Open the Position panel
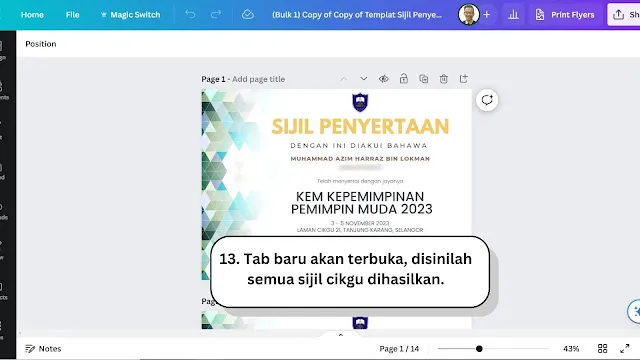Screen dimensions: 640x360 [x=41, y=44]
